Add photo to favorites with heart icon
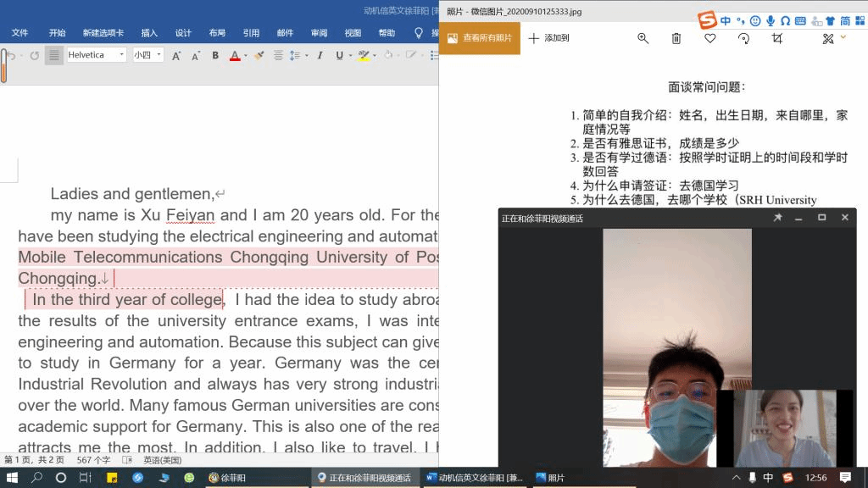The height and width of the screenshot is (488, 868). (x=710, y=38)
